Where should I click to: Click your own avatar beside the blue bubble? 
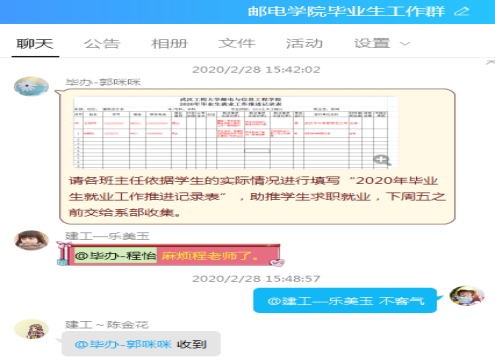pos(467,295)
